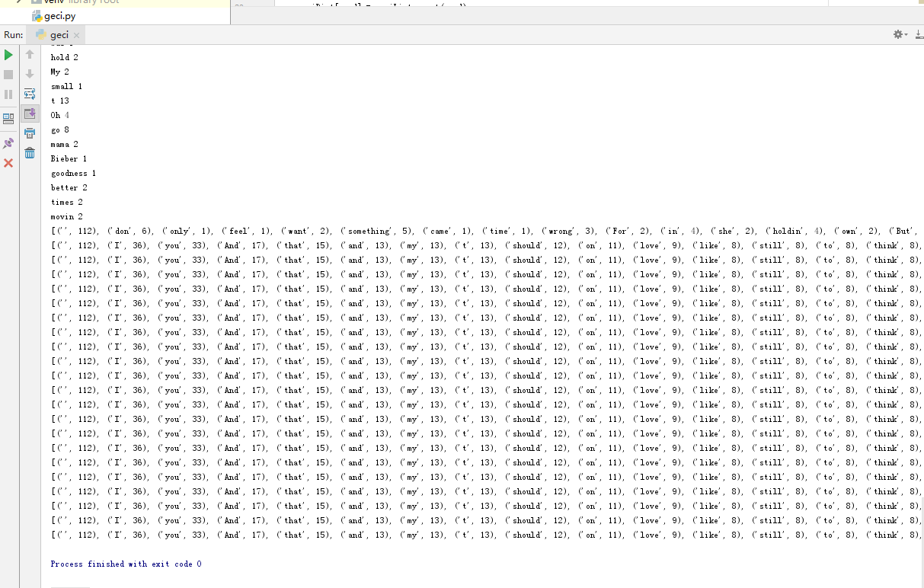
Task: Click the list line containing ('don', 6)
Action: click(486, 231)
